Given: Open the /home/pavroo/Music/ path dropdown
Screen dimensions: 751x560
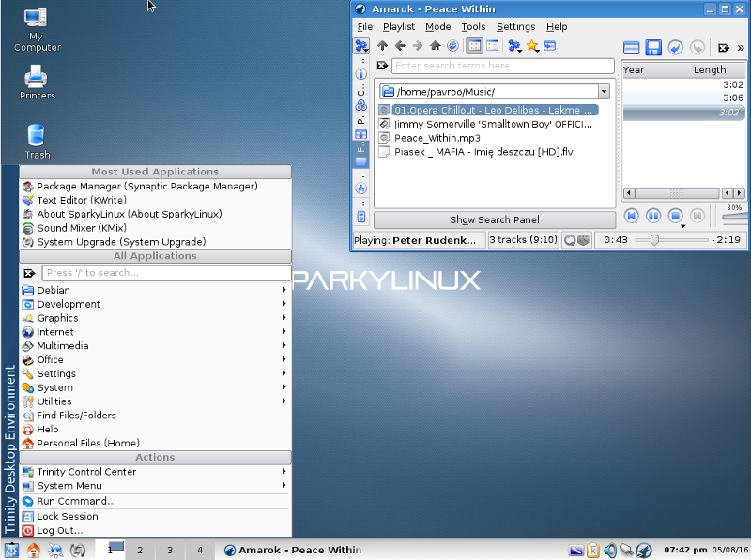Looking at the screenshot, I should point(604,91).
